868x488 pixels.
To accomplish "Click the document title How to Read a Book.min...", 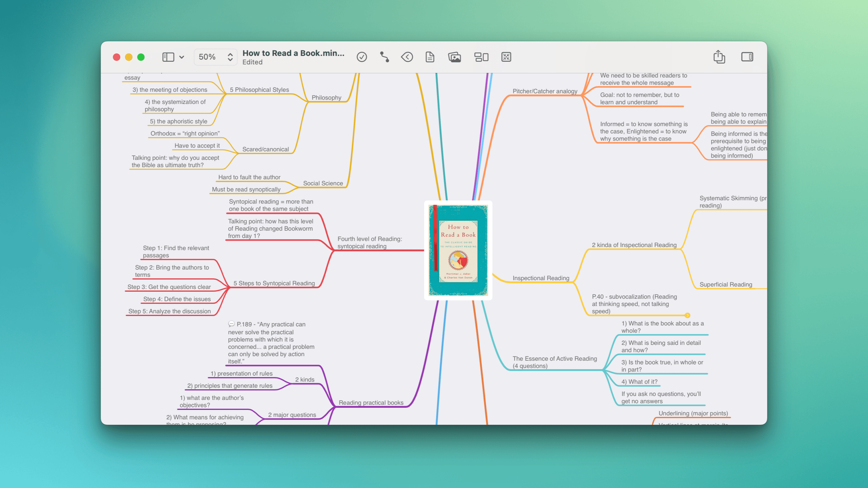I will click(293, 53).
